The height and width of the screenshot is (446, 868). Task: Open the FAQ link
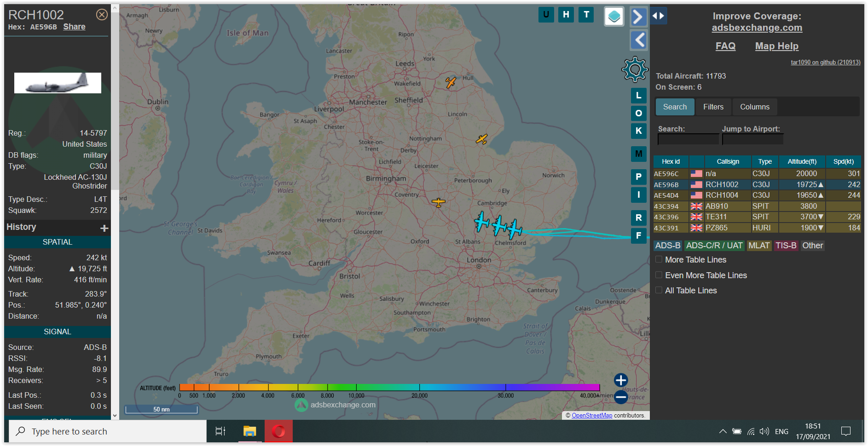click(x=725, y=46)
